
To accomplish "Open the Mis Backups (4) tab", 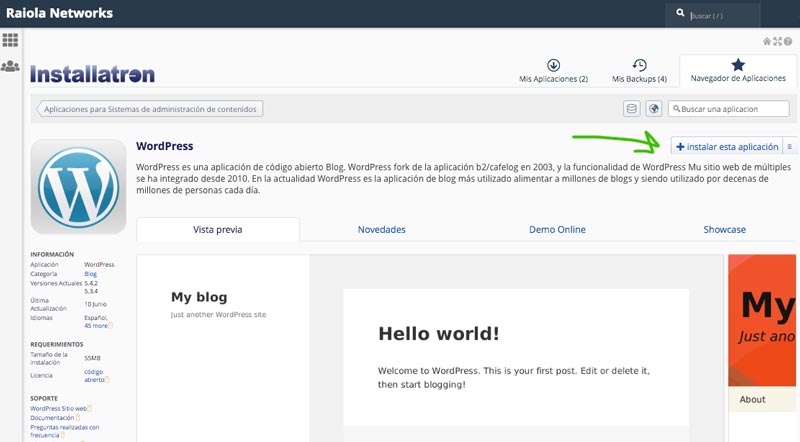I will click(x=639, y=71).
